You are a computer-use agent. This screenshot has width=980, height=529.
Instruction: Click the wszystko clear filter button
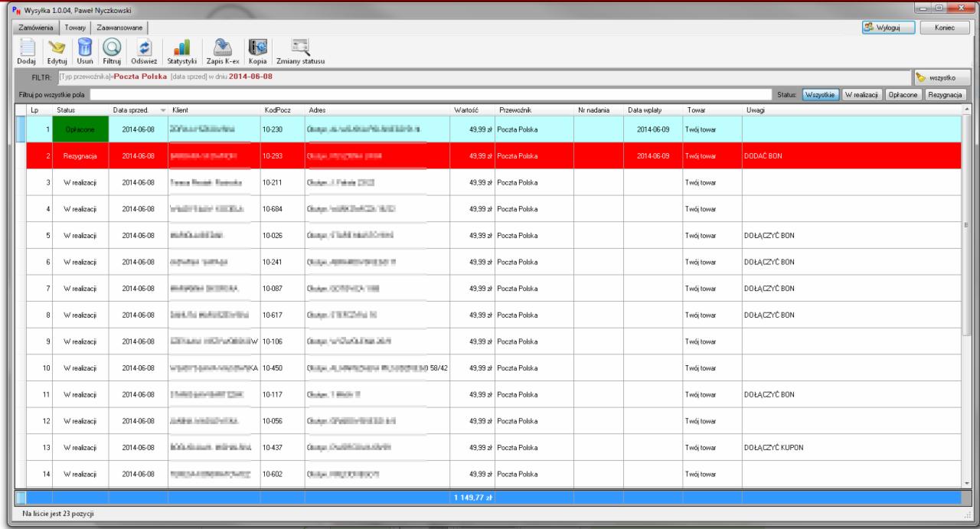pyautogui.click(x=941, y=77)
